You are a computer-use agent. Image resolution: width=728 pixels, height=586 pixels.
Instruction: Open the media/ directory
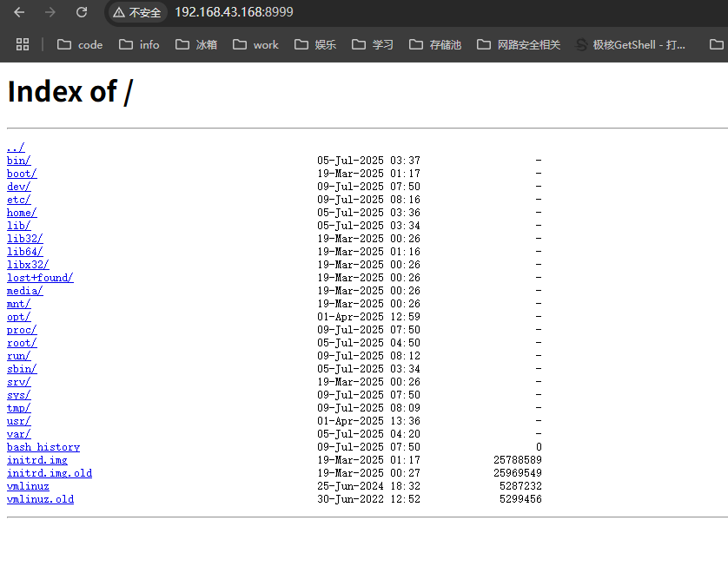[x=24, y=291]
